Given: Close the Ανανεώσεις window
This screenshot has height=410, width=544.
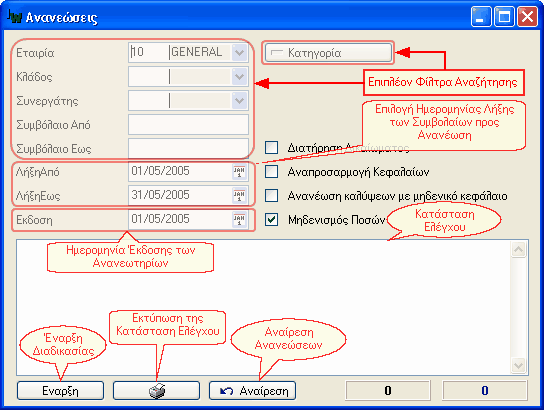Looking at the screenshot, I should 527,16.
